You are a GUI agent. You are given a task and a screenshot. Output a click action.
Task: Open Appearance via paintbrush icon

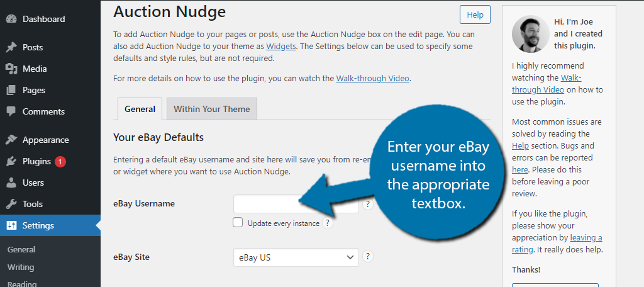click(11, 140)
